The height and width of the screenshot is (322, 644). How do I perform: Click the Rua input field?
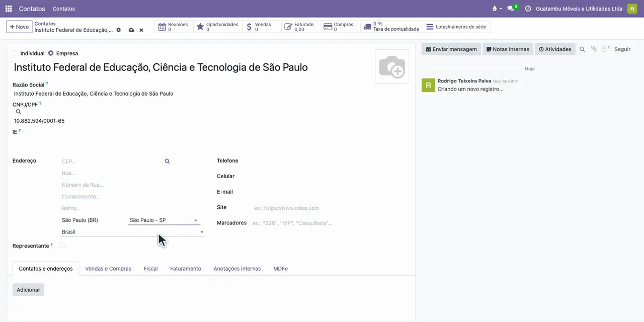[x=133, y=173]
